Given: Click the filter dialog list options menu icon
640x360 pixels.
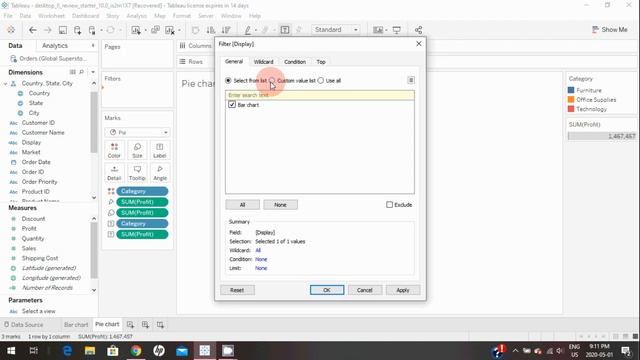Looking at the screenshot, I should pos(411,80).
